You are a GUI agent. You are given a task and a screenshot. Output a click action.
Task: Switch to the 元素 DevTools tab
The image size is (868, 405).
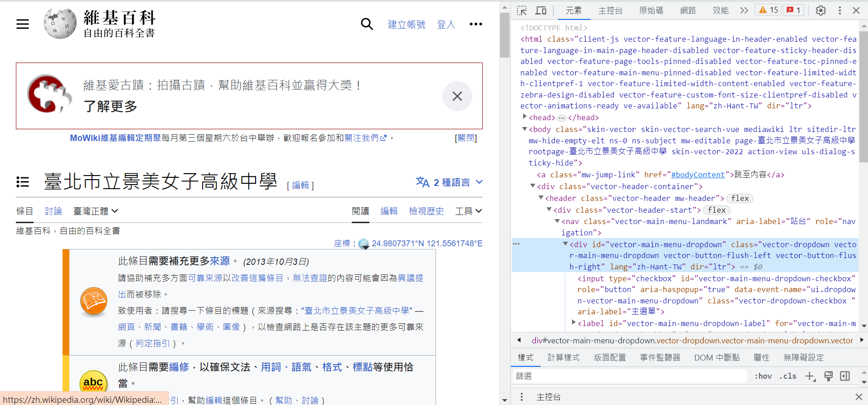[573, 10]
